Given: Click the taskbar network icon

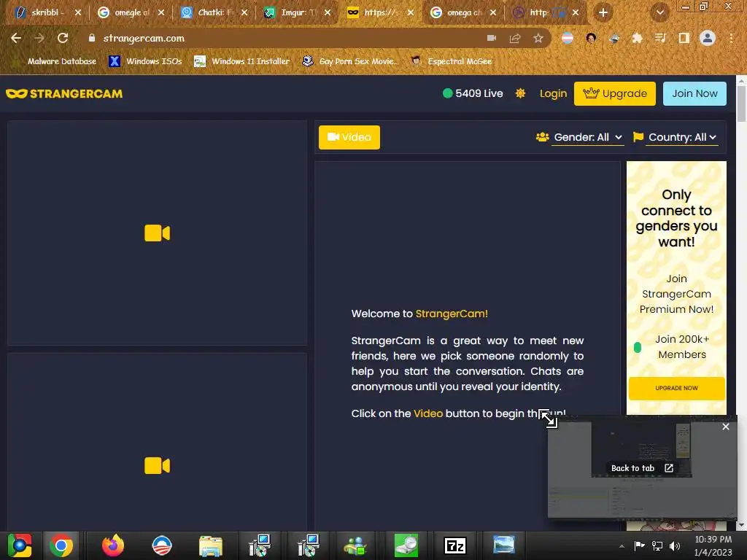Looking at the screenshot, I should (x=657, y=545).
